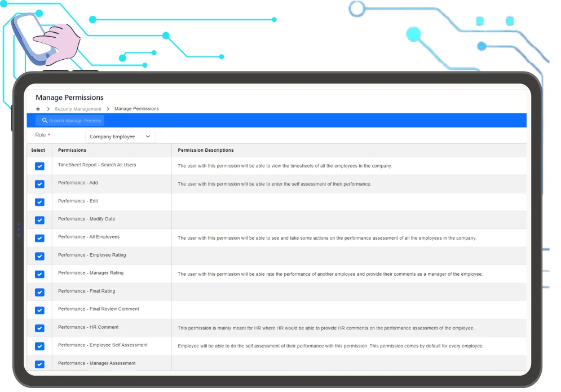Click description about rating as a manager

(x=330, y=274)
